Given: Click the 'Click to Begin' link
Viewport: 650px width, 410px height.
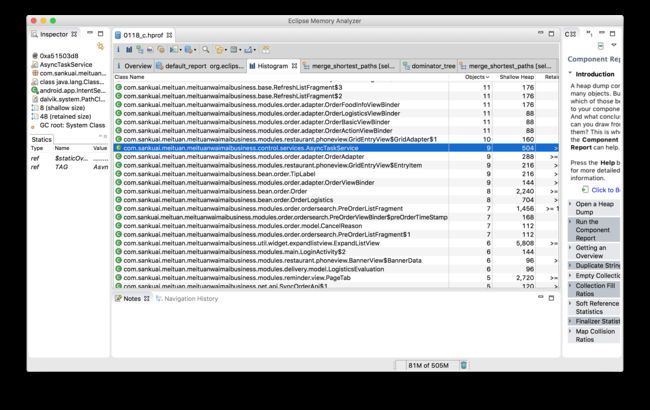Looking at the screenshot, I should tap(606, 190).
